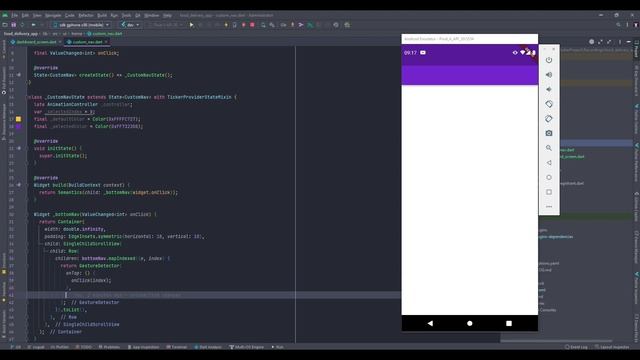The image size is (640, 360).
Task: Click the emulator Power button
Action: [x=549, y=60]
